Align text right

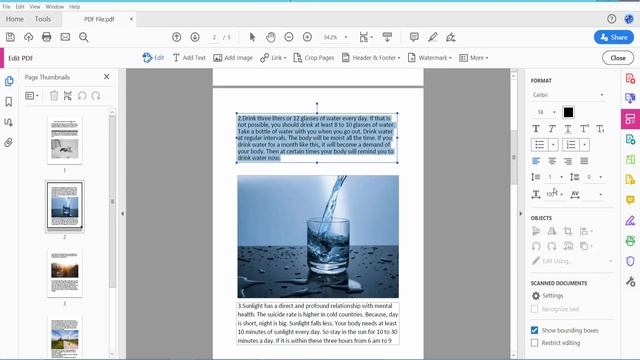[568, 161]
